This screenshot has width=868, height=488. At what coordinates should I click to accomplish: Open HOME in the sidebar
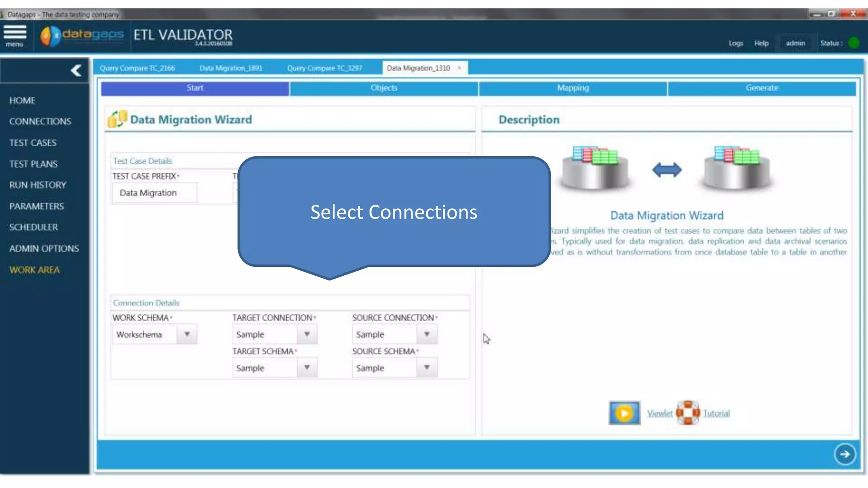(22, 100)
